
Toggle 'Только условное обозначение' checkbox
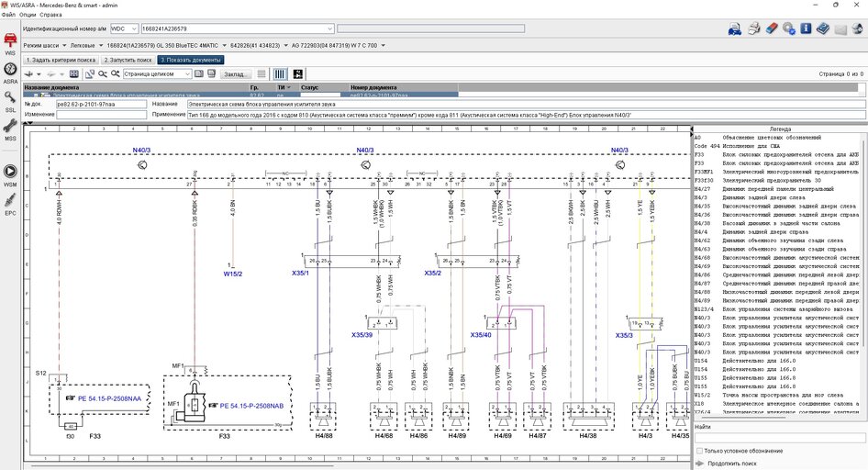click(x=699, y=451)
